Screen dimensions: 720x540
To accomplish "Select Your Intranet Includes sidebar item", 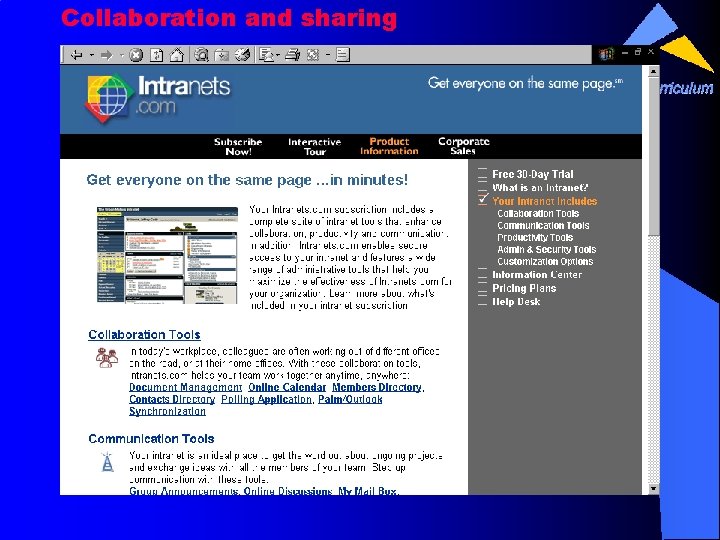I will click(x=545, y=201).
